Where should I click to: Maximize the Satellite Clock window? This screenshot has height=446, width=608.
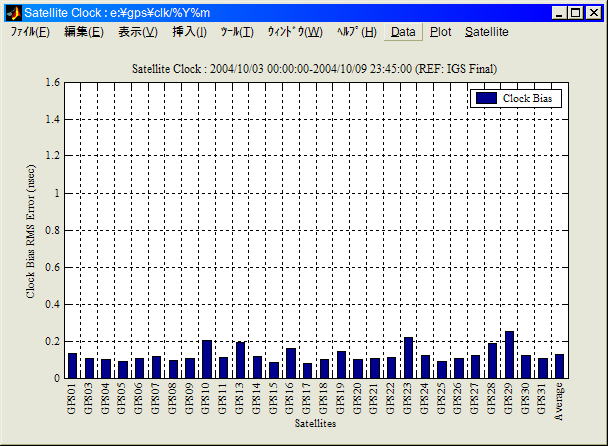576,13
